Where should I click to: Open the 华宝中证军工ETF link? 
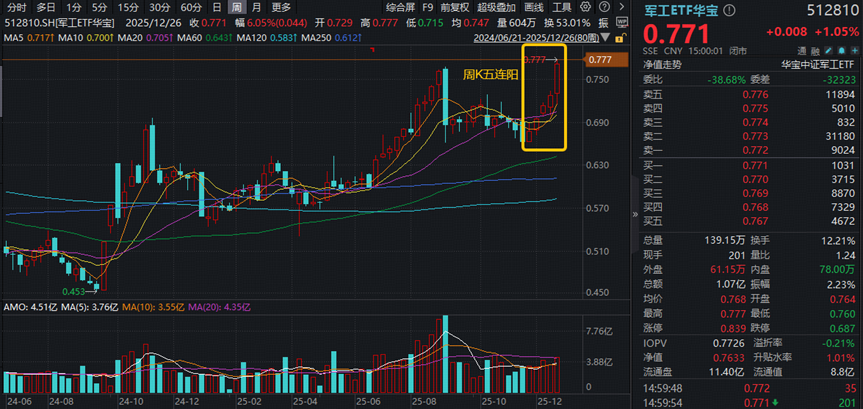[820, 62]
